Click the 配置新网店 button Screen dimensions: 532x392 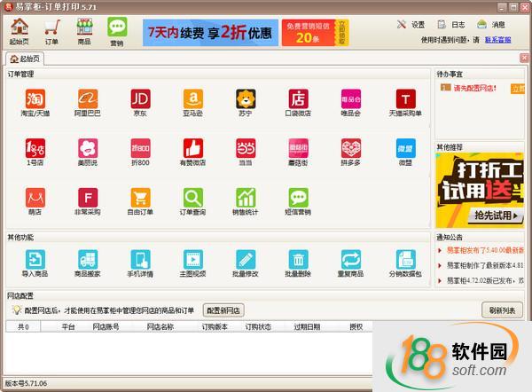[224, 310]
